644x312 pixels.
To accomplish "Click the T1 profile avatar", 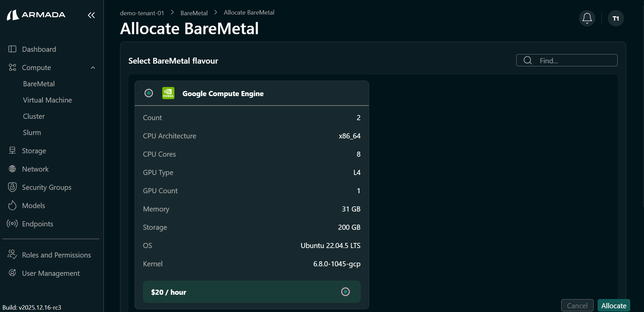I will coord(616,18).
